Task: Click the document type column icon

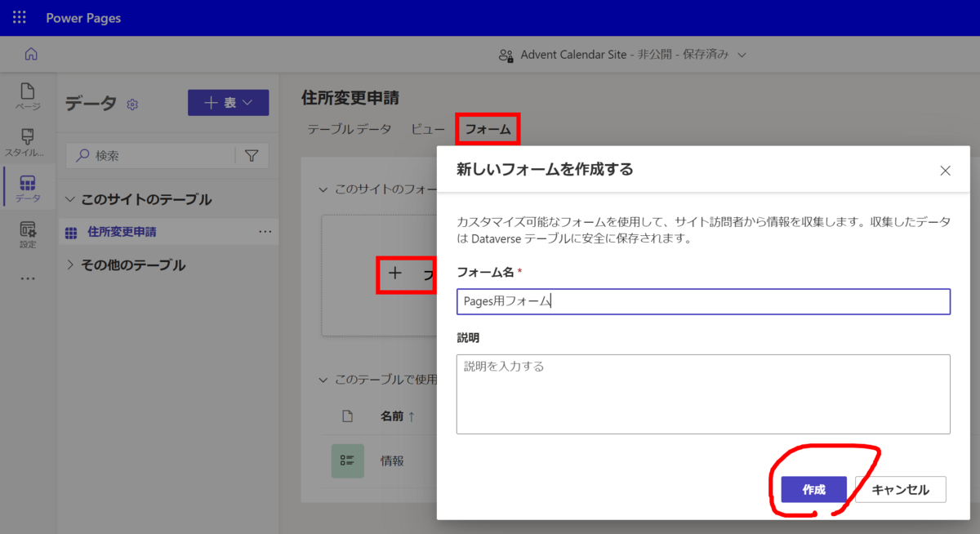Action: click(347, 416)
